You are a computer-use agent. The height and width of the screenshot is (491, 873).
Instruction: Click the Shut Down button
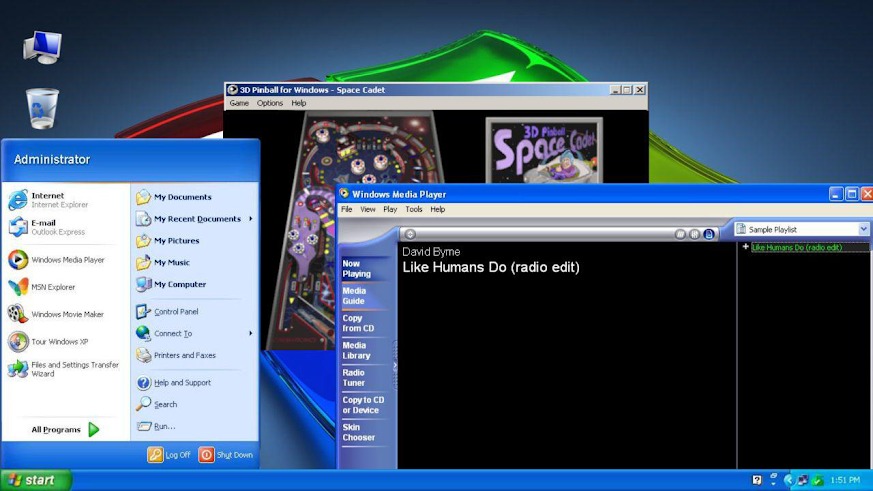tap(226, 455)
